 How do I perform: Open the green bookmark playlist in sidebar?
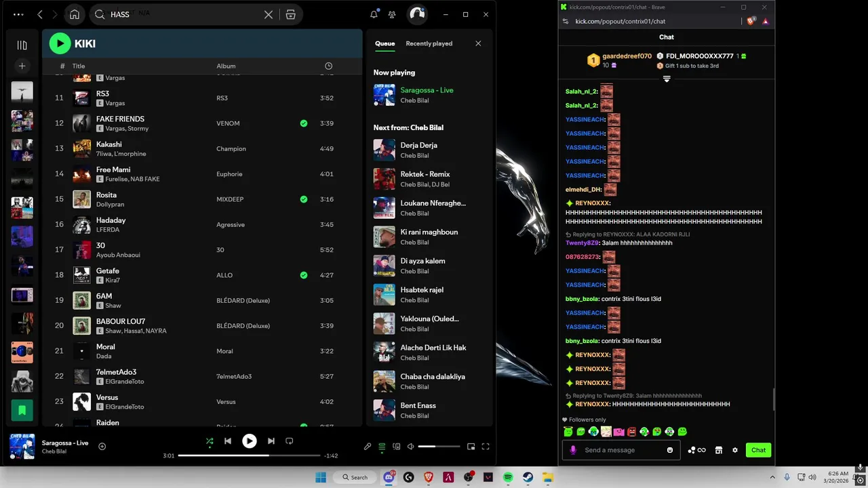[x=22, y=410]
